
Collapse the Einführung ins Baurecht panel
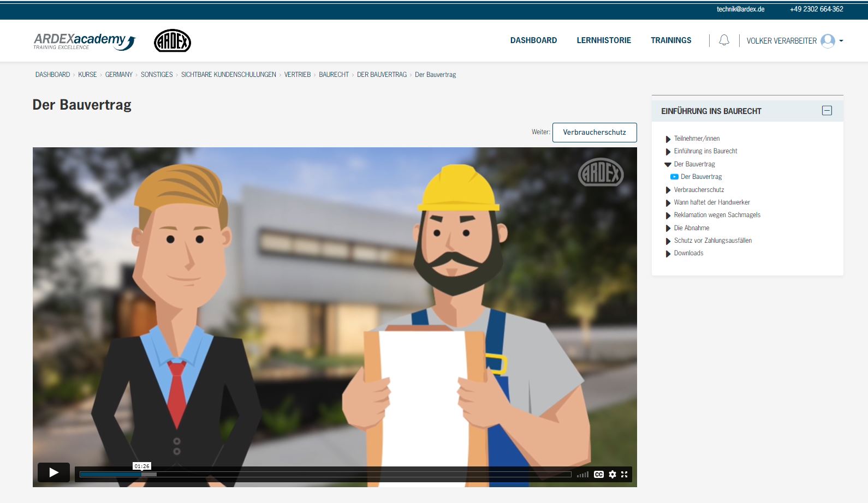[x=827, y=111]
